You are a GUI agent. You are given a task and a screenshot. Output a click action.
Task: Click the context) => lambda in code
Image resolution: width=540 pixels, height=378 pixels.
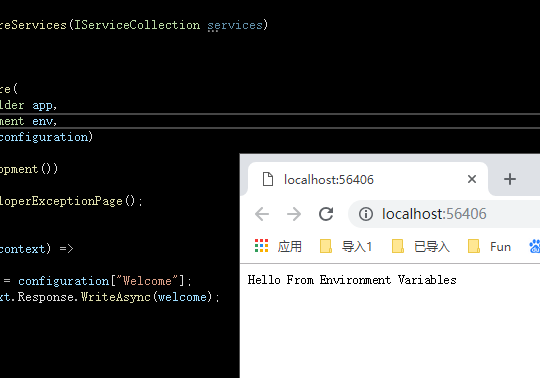click(37, 249)
